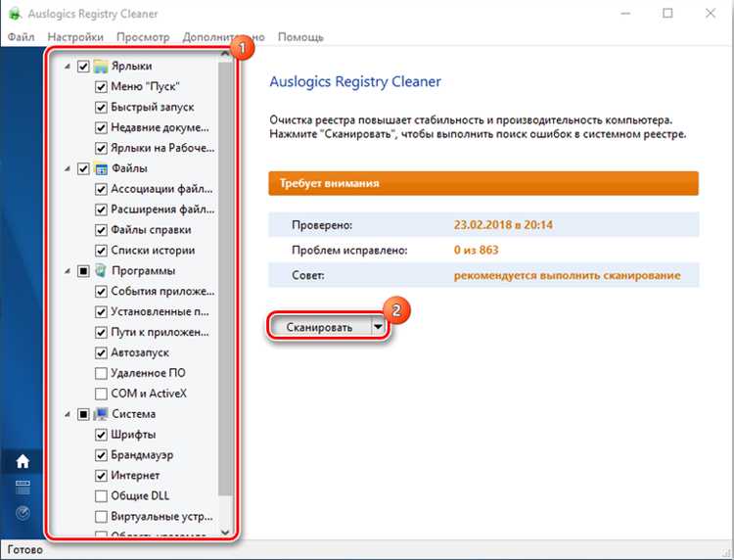
Task: Select the Файлы справки tree label
Action: coord(151,230)
